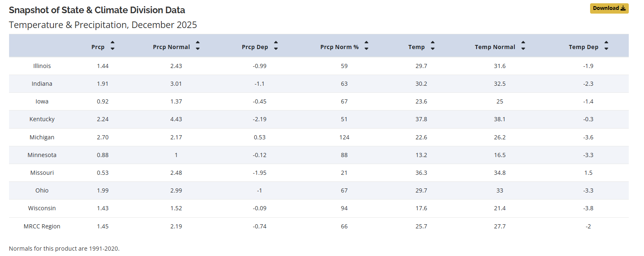Sort by Prcp column arrows
The height and width of the screenshot is (256, 644).
[112, 45]
